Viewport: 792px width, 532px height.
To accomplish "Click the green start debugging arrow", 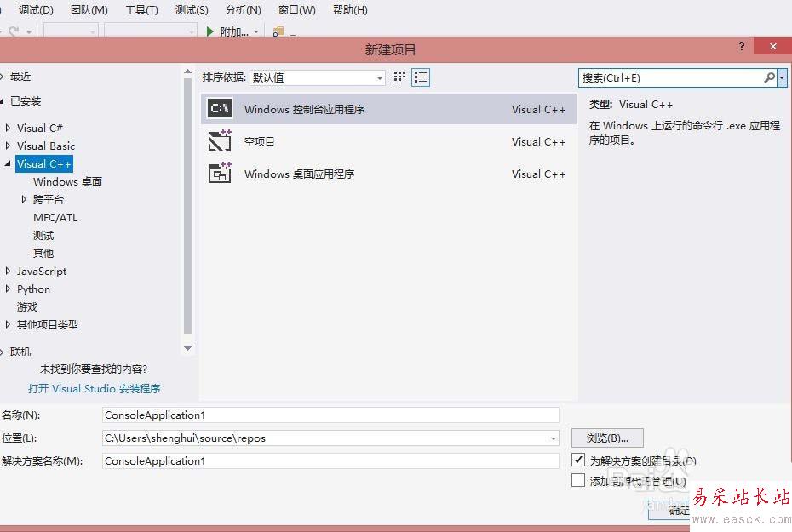I will tap(210, 31).
